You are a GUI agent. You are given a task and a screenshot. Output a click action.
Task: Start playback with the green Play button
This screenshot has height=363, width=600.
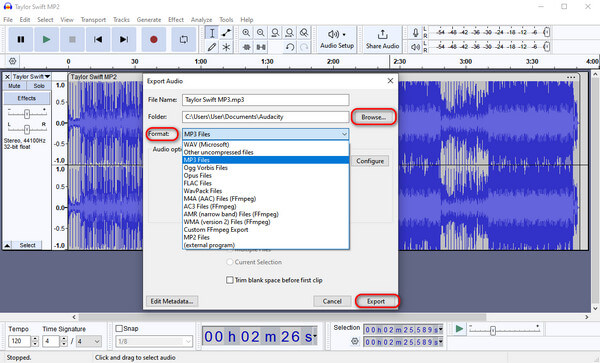(46, 39)
